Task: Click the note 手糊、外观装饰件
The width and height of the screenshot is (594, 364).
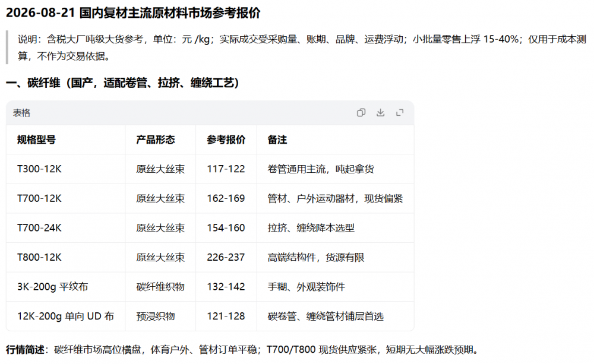Action: [306, 287]
